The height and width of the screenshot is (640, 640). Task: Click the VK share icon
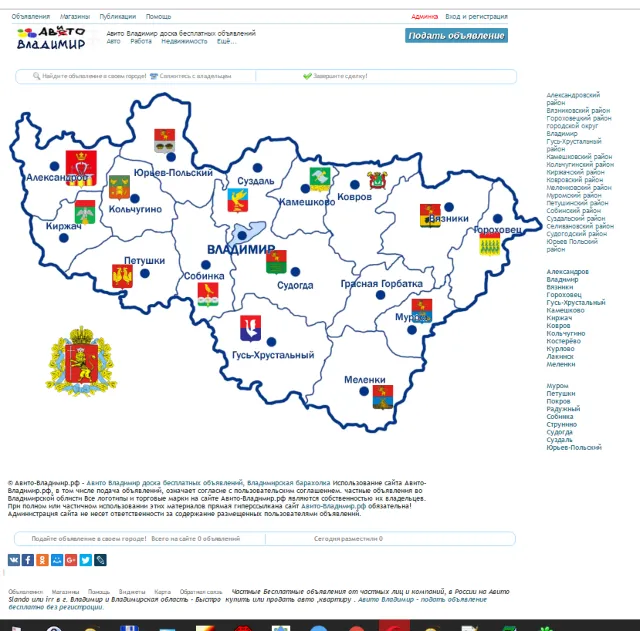click(14, 560)
